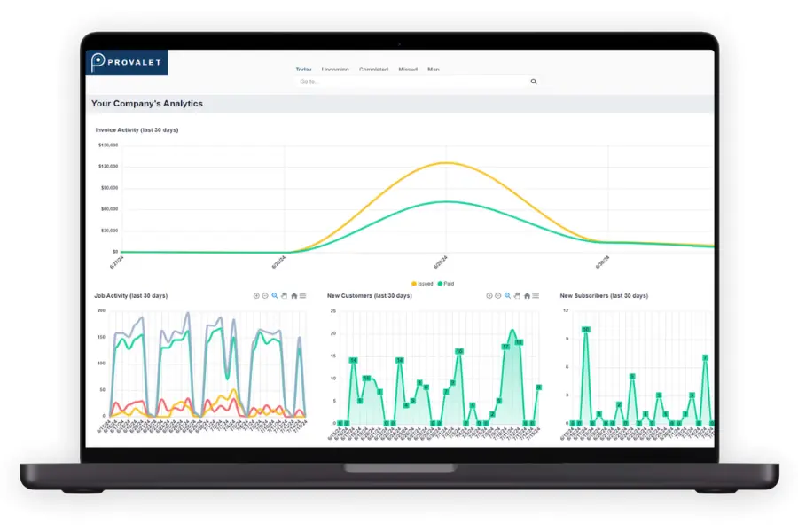Viewport: 798px width, 532px height.
Task: Select the pan hand tool for New Customers
Action: pyautogui.click(x=517, y=296)
